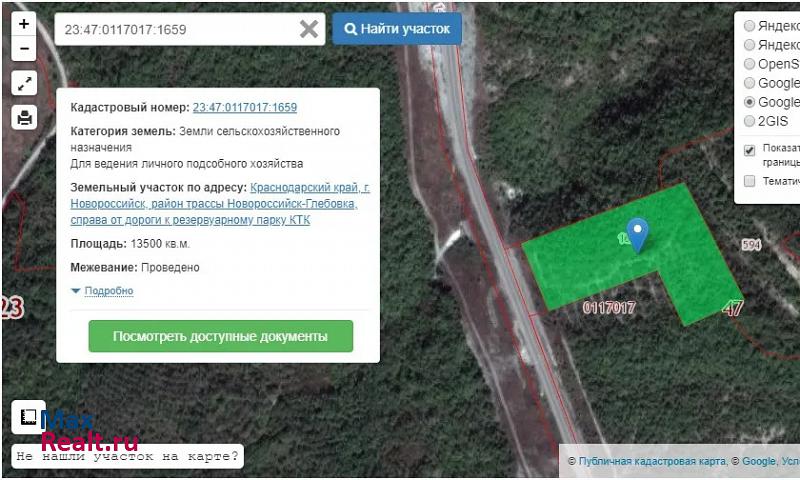Open cadastral number 23:47:0117017:1659 link
The height and width of the screenshot is (480, 800).
pyautogui.click(x=244, y=107)
